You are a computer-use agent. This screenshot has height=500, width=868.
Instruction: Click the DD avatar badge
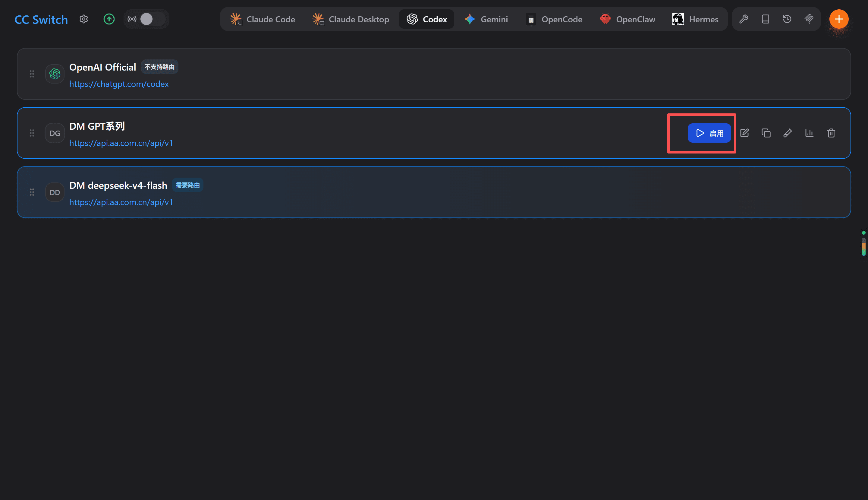55,192
